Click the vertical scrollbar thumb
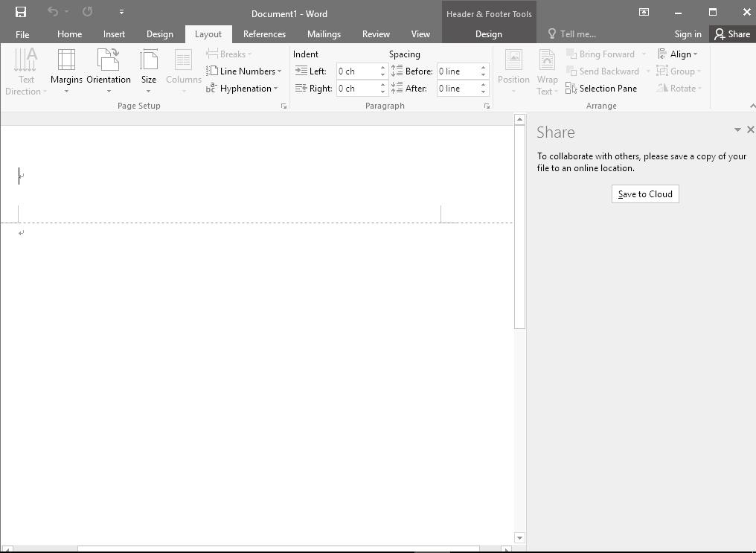This screenshot has width=756, height=553. (x=519, y=227)
